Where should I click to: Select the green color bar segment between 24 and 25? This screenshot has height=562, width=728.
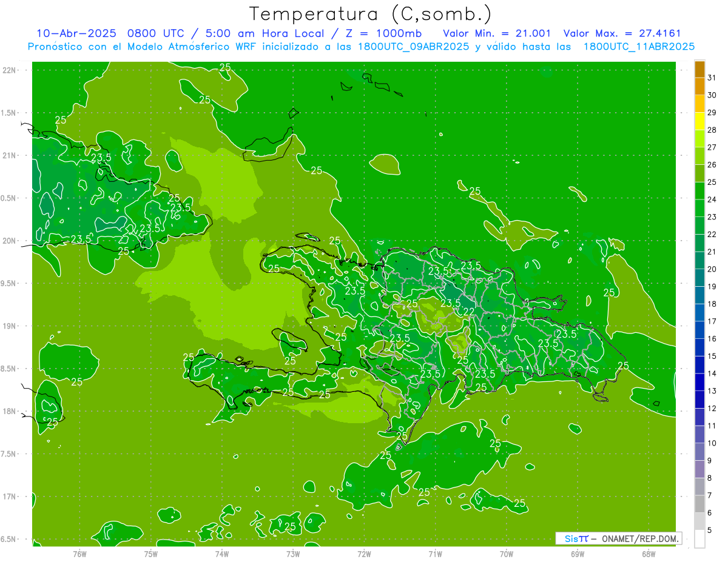(699, 190)
